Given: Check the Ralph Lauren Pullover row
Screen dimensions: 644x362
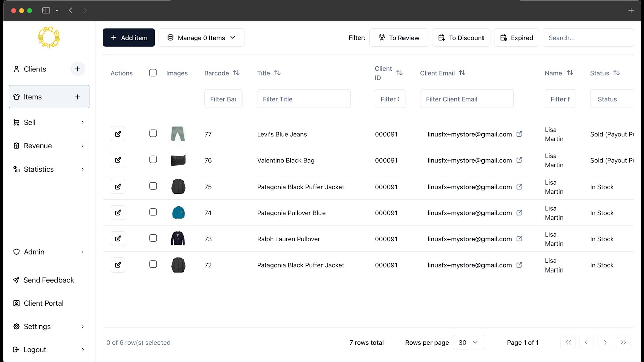Looking at the screenshot, I should point(153,238).
